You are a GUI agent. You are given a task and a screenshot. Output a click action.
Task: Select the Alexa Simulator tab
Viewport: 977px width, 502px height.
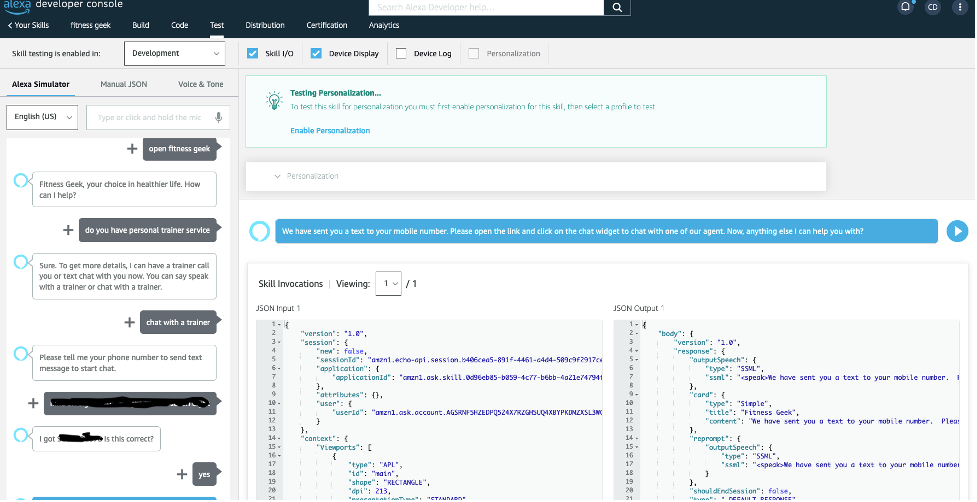pyautogui.click(x=41, y=85)
